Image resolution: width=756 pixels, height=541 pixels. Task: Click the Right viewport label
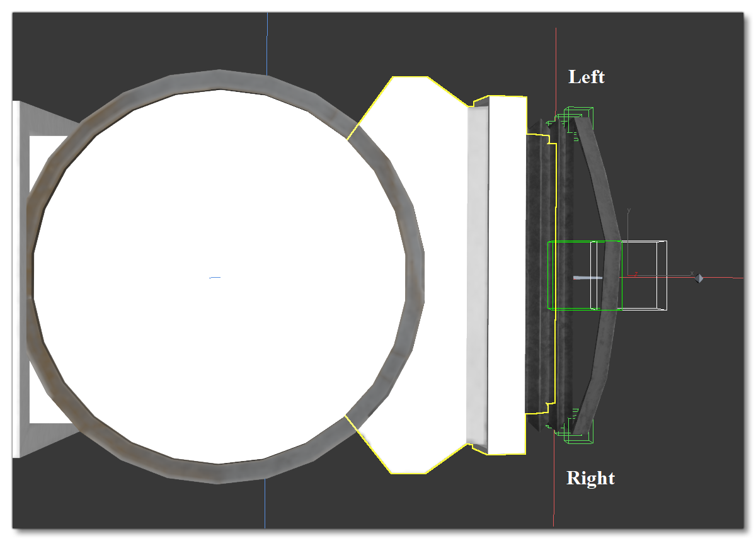click(590, 479)
